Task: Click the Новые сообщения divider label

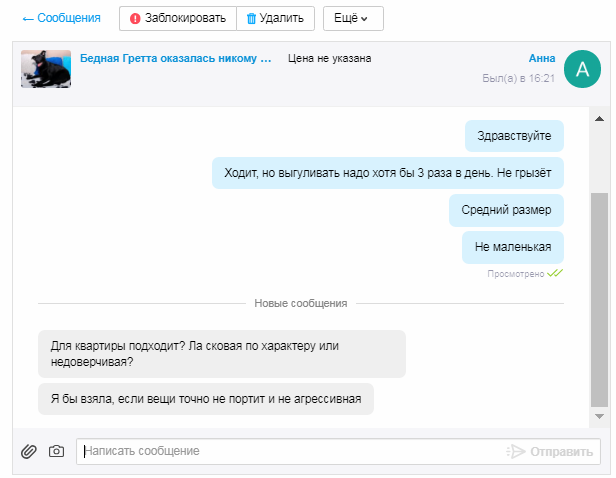Action: [x=301, y=303]
